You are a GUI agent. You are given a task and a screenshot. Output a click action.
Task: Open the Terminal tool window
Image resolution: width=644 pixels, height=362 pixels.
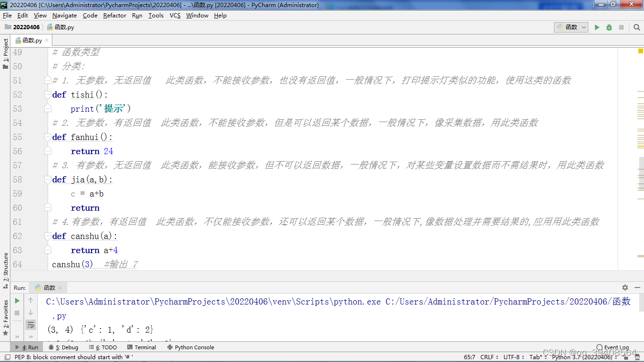141,347
